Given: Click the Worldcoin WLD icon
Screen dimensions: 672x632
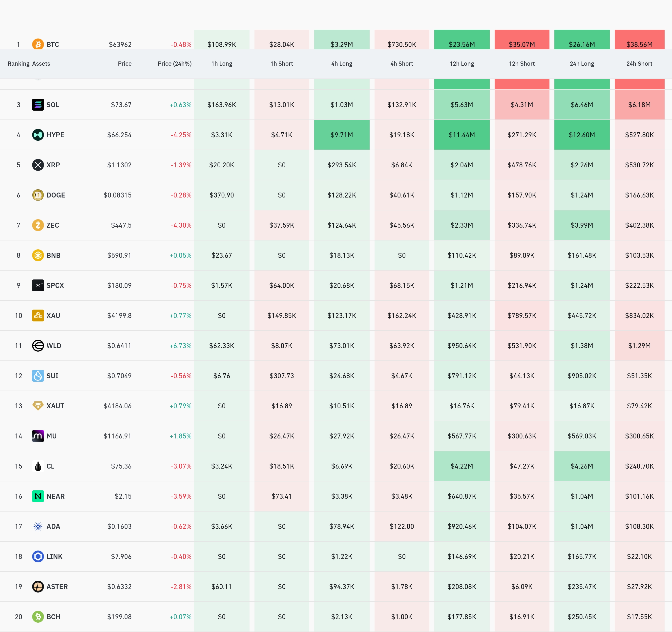Looking at the screenshot, I should point(38,346).
